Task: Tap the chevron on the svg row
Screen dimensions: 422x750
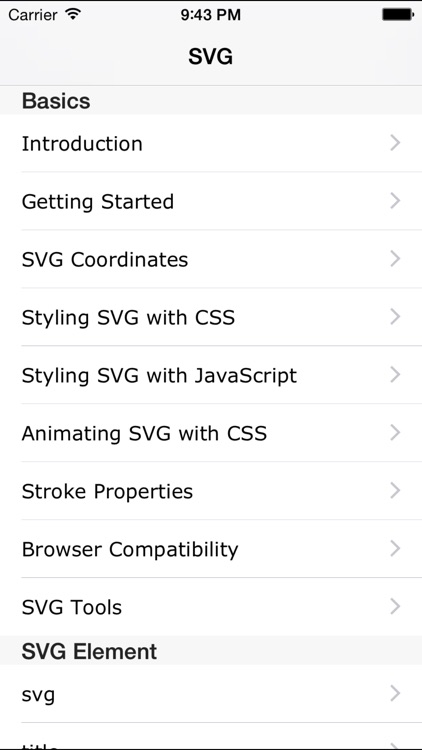Action: point(395,693)
